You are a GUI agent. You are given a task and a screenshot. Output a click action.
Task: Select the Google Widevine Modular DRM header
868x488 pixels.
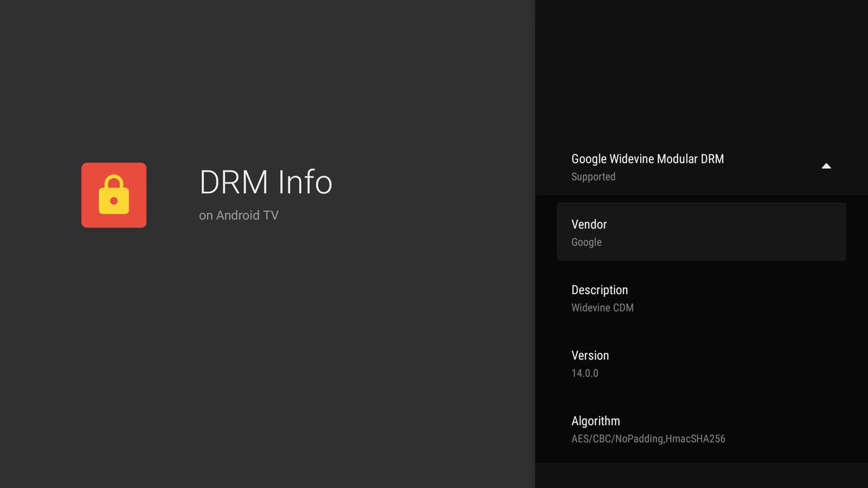click(701, 167)
